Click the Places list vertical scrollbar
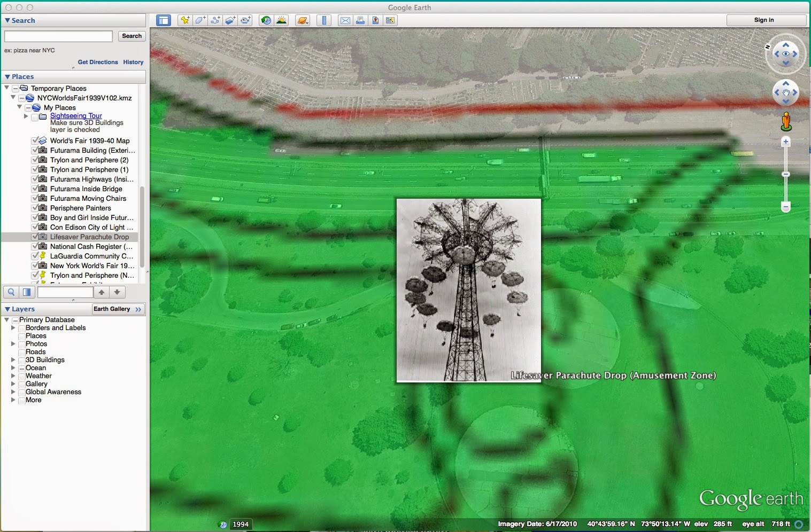811x532 pixels. pos(142,227)
